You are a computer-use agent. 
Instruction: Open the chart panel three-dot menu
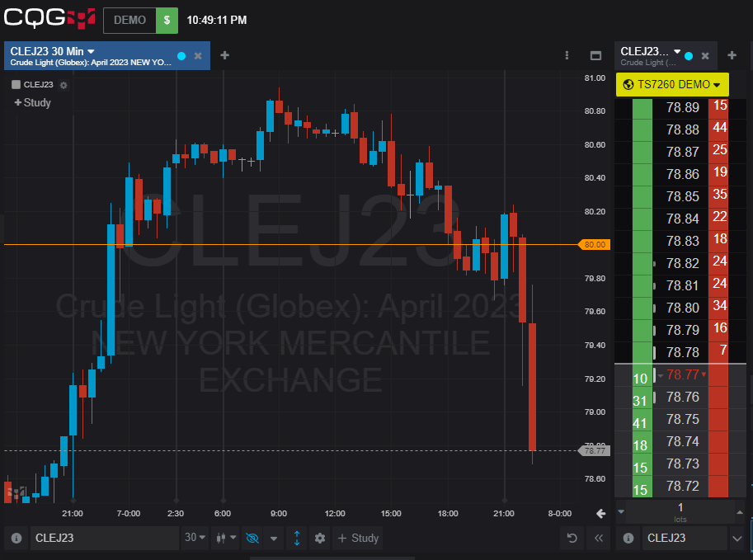coord(567,55)
